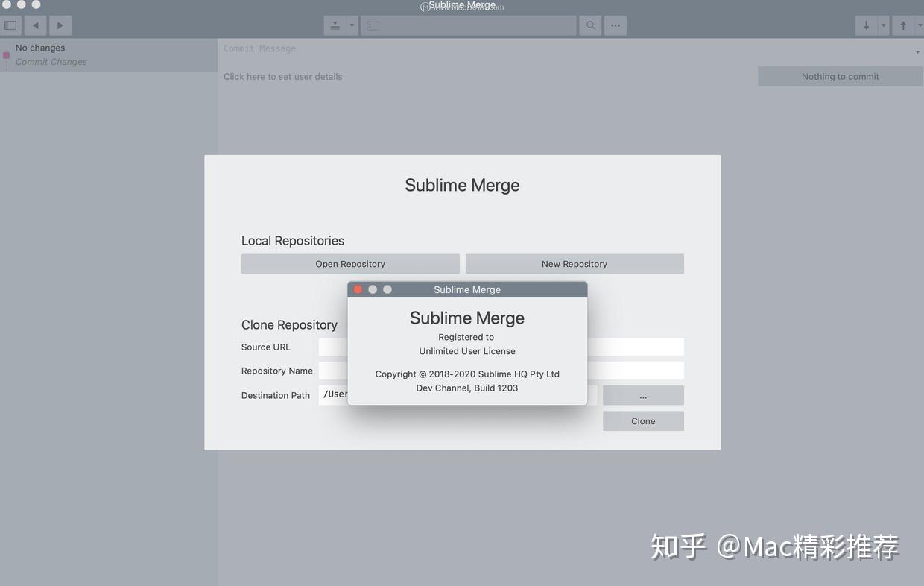
Task: Select Commit Changes in the sidebar
Action: pyautogui.click(x=51, y=61)
